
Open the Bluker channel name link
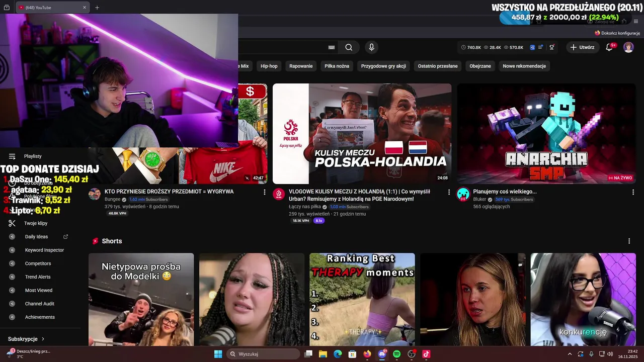(479, 200)
